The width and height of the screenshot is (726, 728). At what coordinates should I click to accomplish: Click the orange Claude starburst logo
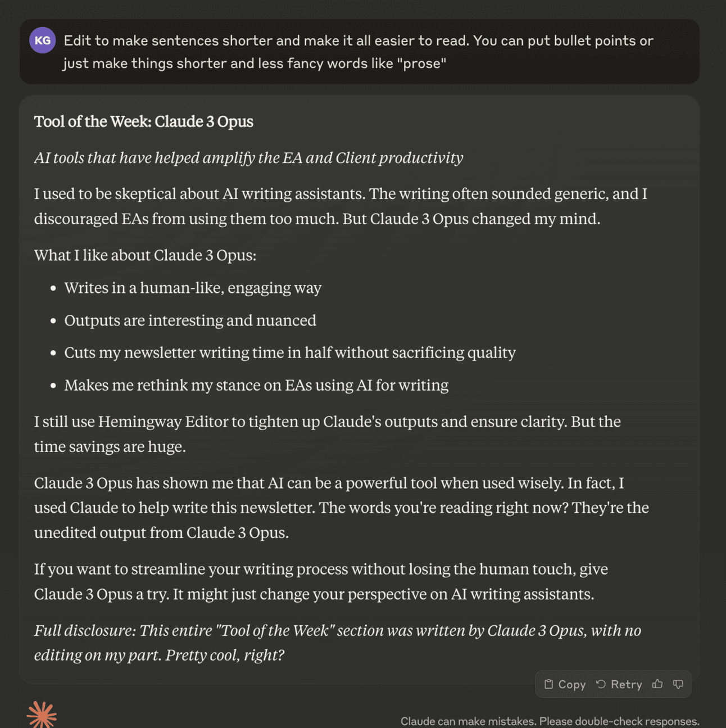(x=42, y=715)
